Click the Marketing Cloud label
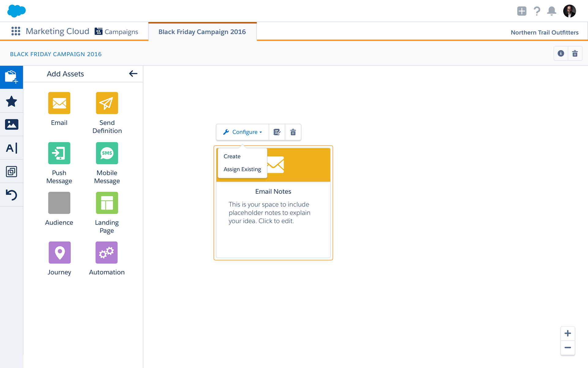This screenshot has width=588, height=368. tap(57, 31)
